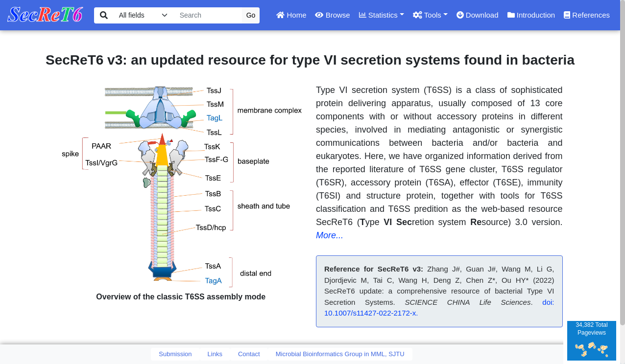Click the blue TagL label in diagram
This screenshot has height=364, width=625.
[214, 118]
